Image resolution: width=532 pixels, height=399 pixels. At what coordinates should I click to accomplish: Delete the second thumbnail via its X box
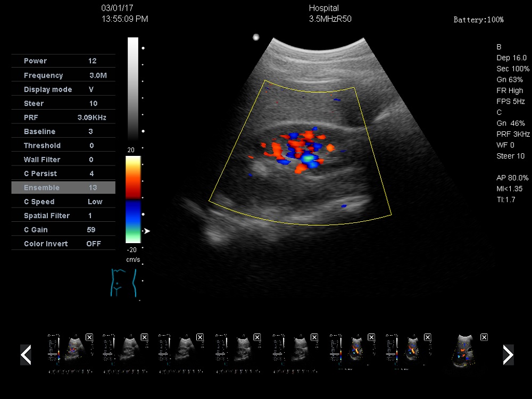click(145, 337)
